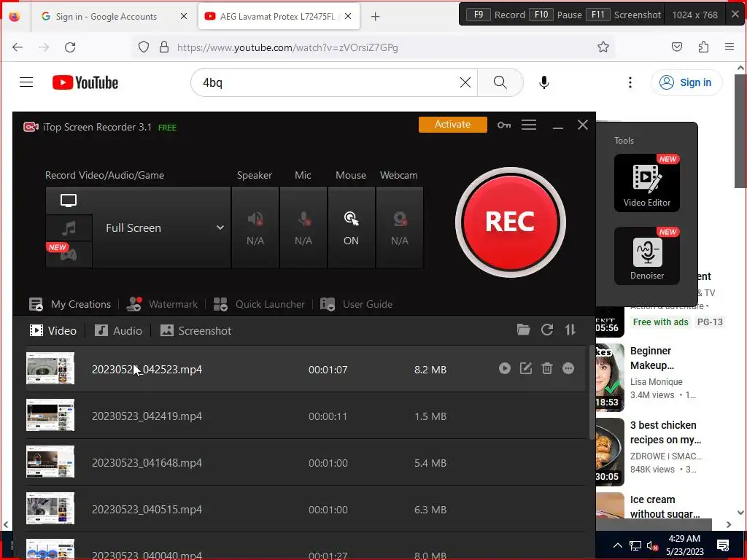Click the YouTube search magnifier button

coord(500,82)
